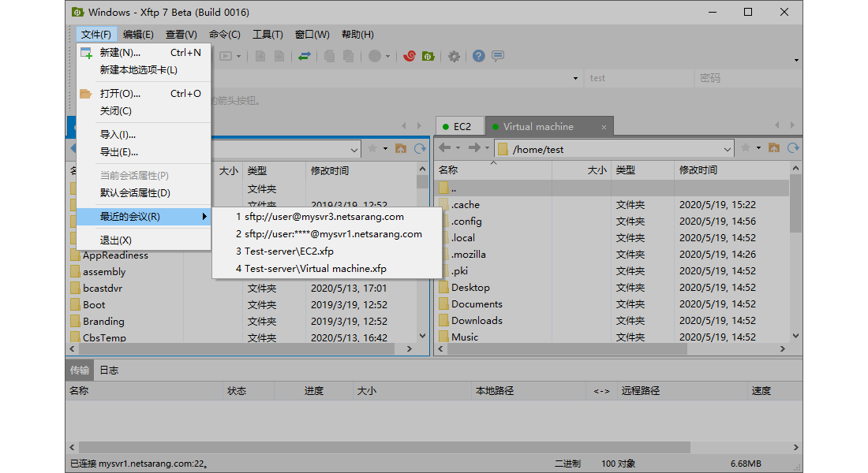Refresh the remote pane listing
This screenshot has height=473, width=868.
(x=793, y=147)
